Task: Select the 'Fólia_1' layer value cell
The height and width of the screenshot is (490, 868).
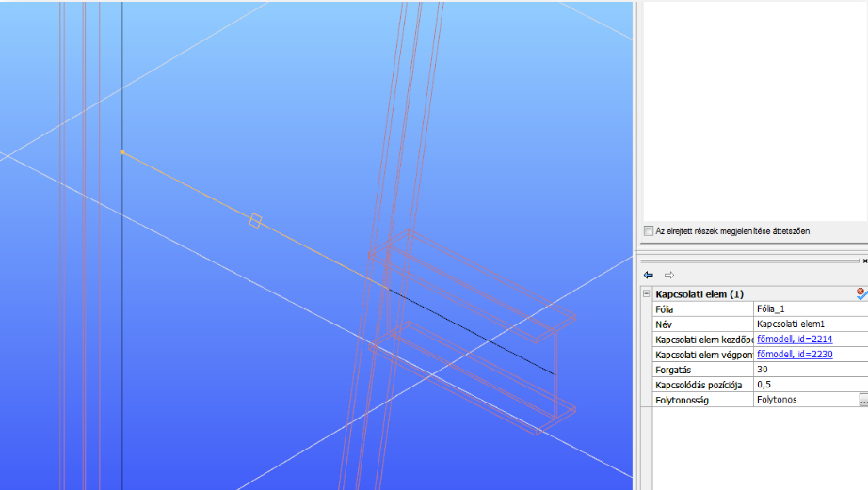Action: 811,309
